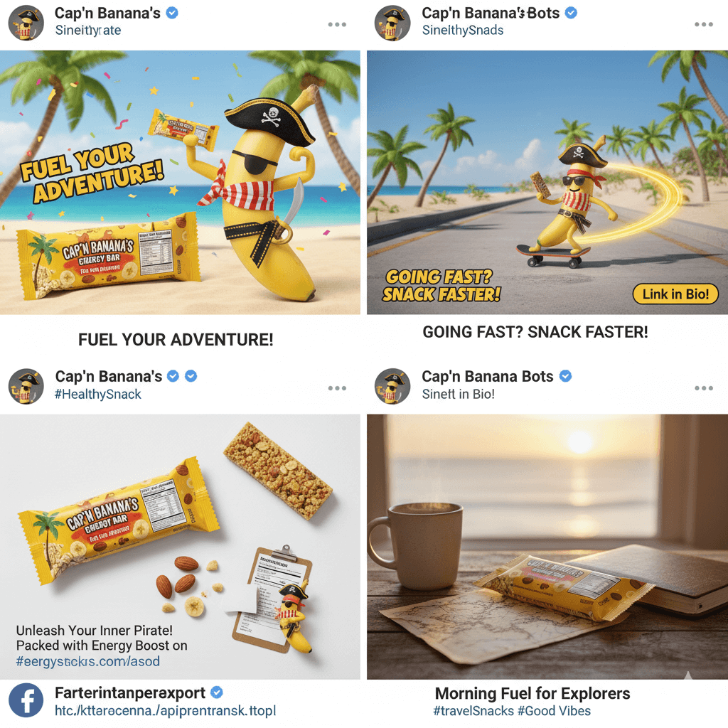
Task: Click the avatar on the #HealthySnack post
Action: pos(26,386)
